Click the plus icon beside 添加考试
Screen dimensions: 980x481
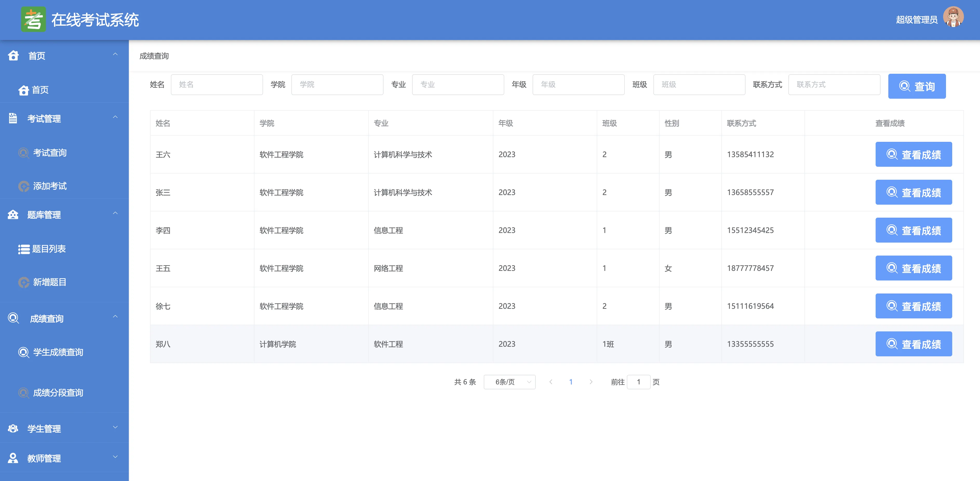[x=24, y=186]
